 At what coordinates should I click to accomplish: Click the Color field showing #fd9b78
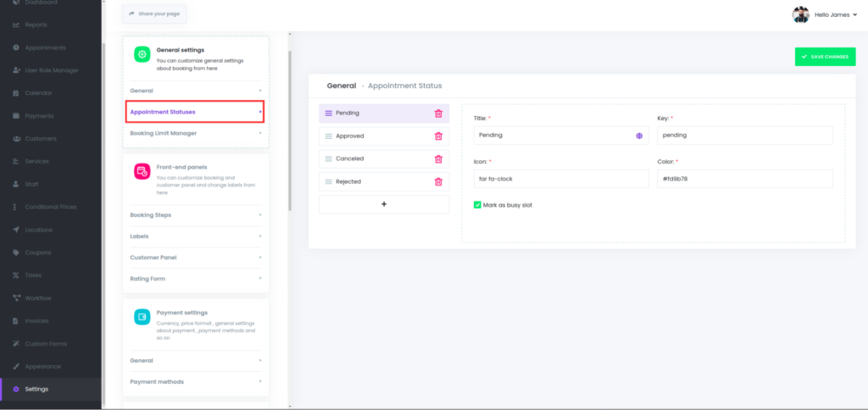click(x=744, y=179)
